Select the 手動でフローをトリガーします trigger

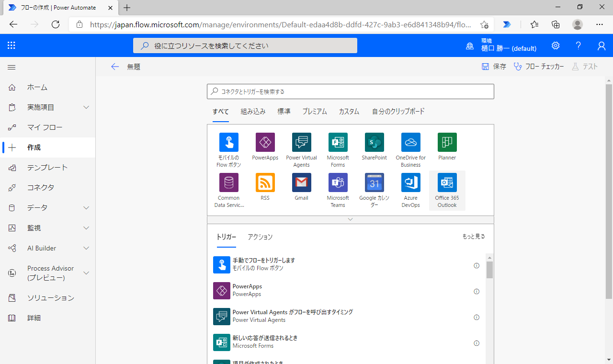tap(346, 265)
